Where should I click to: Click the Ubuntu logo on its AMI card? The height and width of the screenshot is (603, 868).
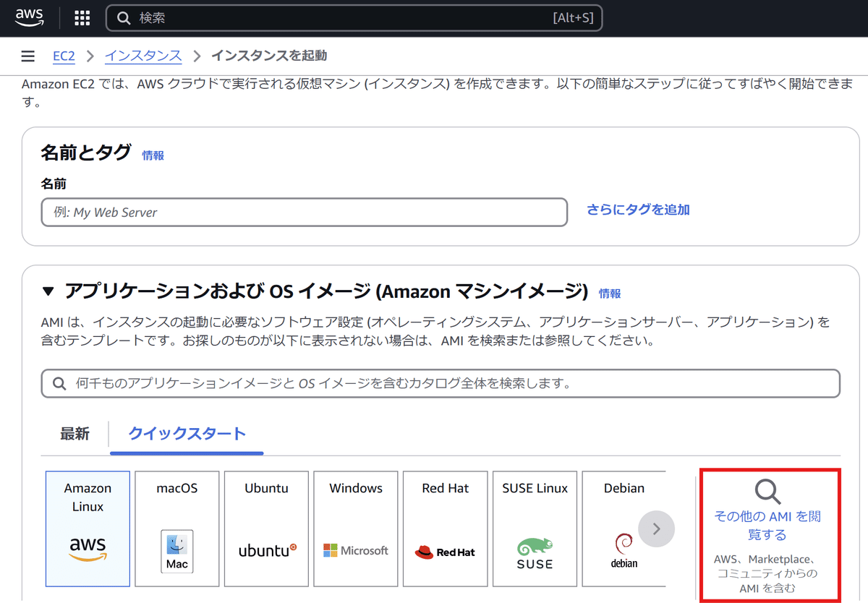(266, 551)
